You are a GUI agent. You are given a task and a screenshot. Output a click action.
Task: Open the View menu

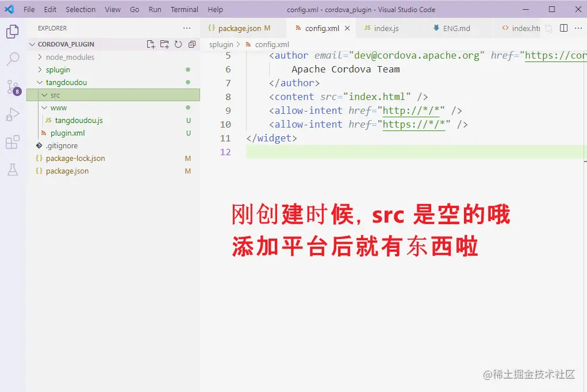[x=113, y=9]
